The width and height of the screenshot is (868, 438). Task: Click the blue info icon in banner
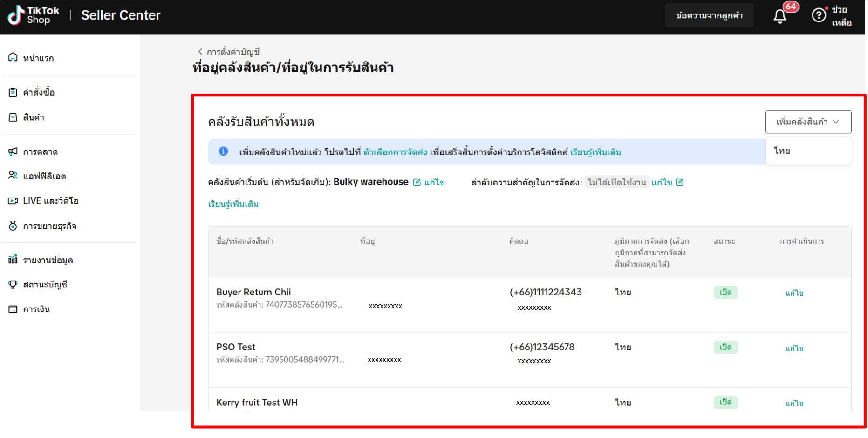click(x=224, y=151)
